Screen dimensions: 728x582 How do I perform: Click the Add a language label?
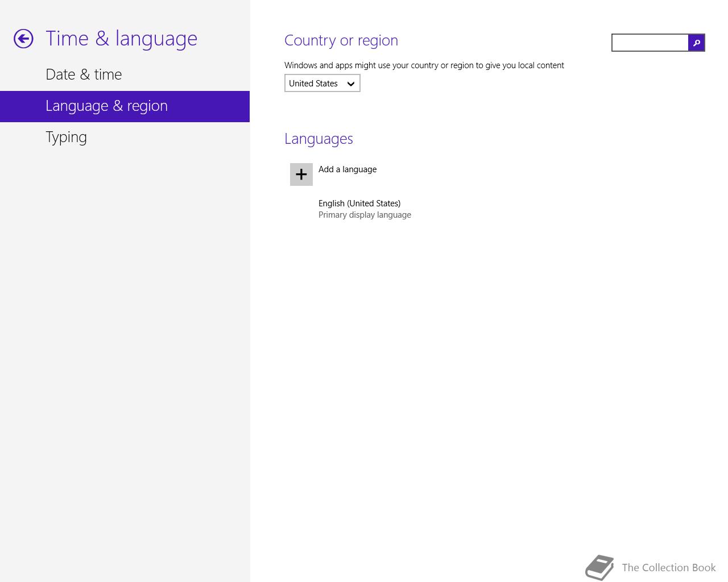(x=348, y=169)
